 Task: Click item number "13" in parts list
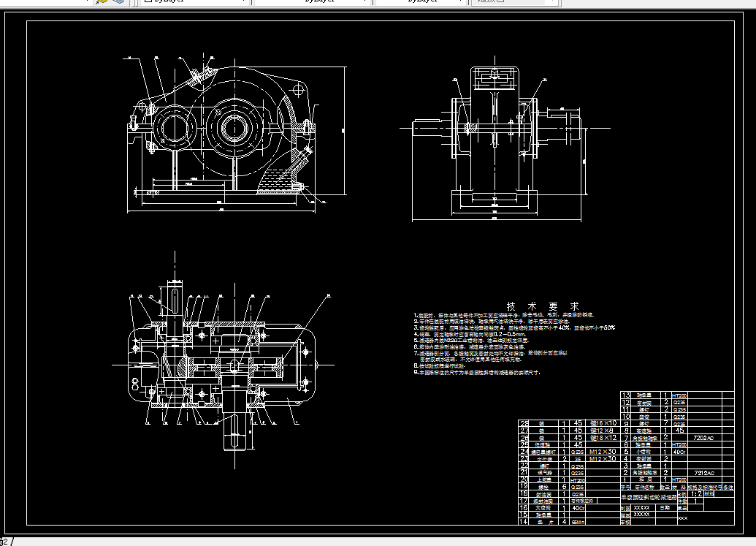pyautogui.click(x=626, y=395)
